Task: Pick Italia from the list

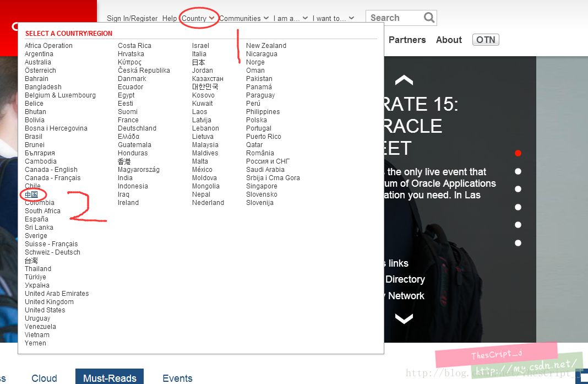Action: [199, 53]
